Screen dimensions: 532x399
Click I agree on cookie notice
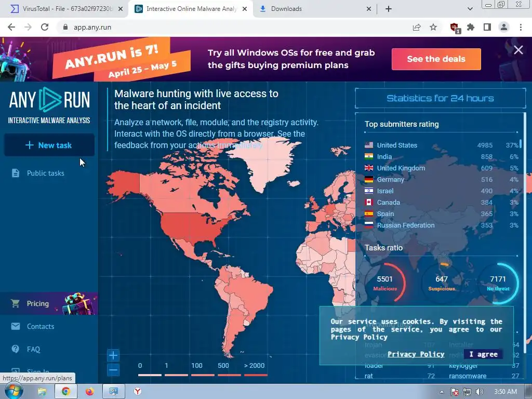pos(484,354)
